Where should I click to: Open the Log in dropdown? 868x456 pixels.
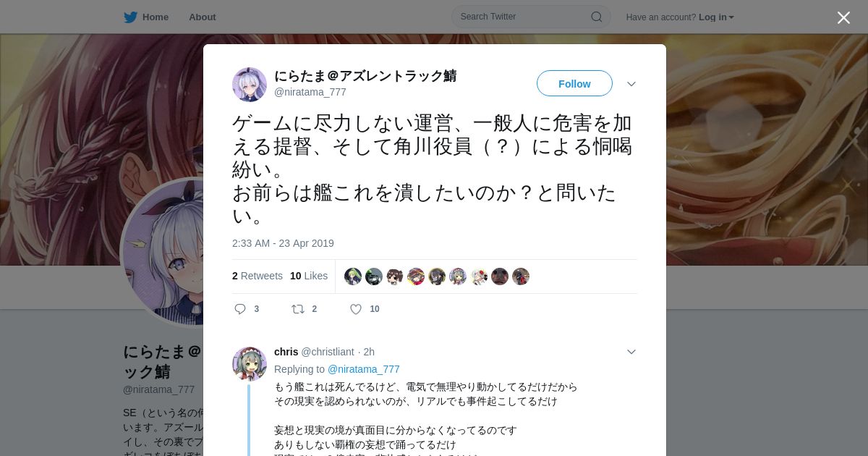[716, 17]
